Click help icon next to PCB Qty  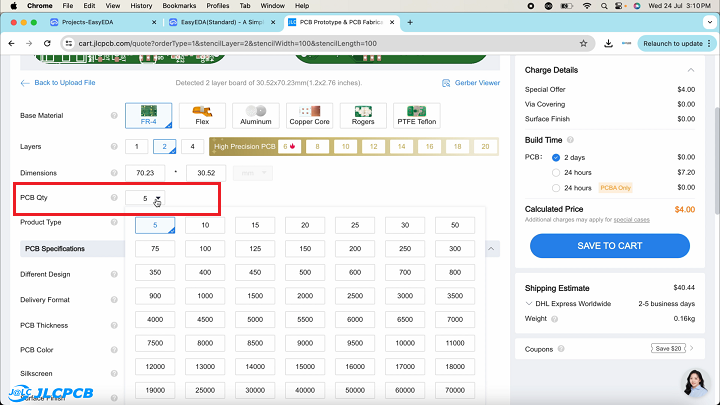(114, 197)
